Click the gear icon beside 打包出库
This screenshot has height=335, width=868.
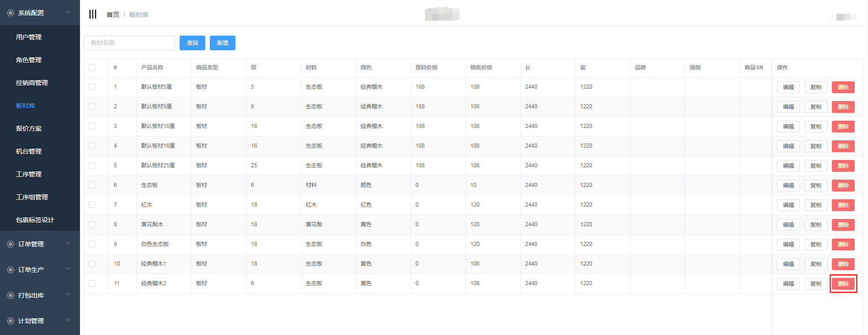[11, 295]
